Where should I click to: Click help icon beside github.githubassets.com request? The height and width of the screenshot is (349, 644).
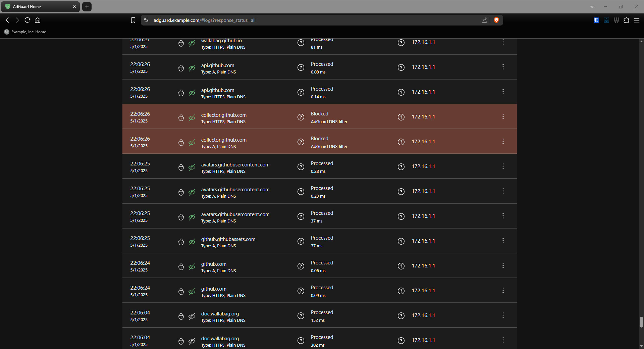[x=301, y=241]
